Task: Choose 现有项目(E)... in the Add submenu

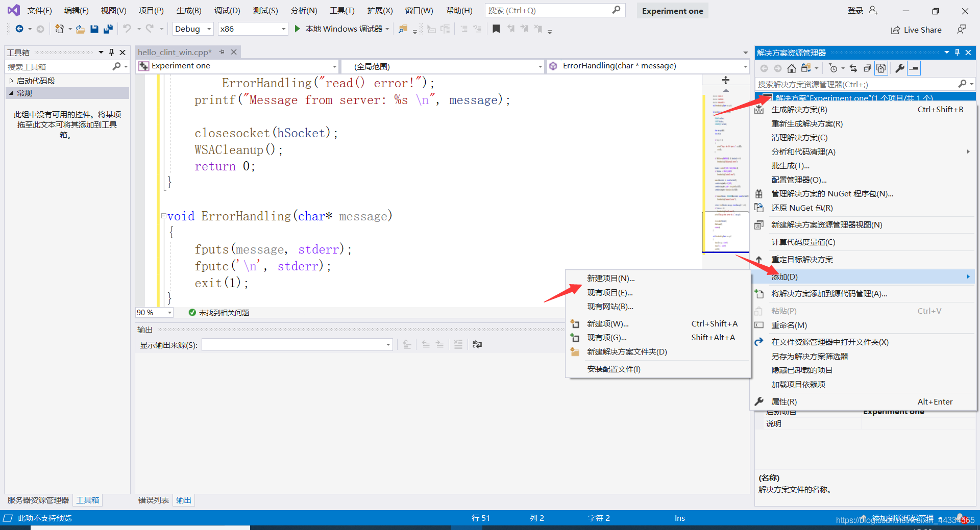Action: [x=609, y=293]
